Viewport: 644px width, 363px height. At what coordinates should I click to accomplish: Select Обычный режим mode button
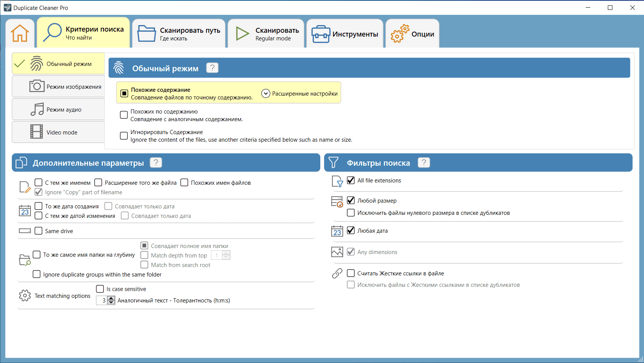click(58, 64)
